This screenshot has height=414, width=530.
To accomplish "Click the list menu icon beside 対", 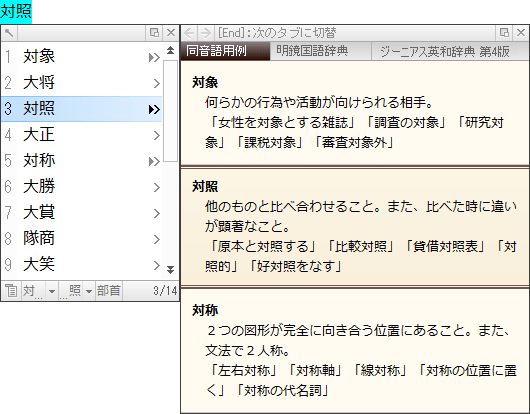I will pyautogui.click(x=11, y=291).
